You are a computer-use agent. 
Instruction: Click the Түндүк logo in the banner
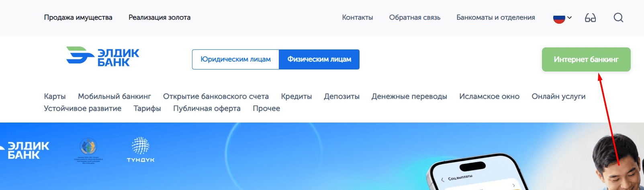click(x=141, y=149)
